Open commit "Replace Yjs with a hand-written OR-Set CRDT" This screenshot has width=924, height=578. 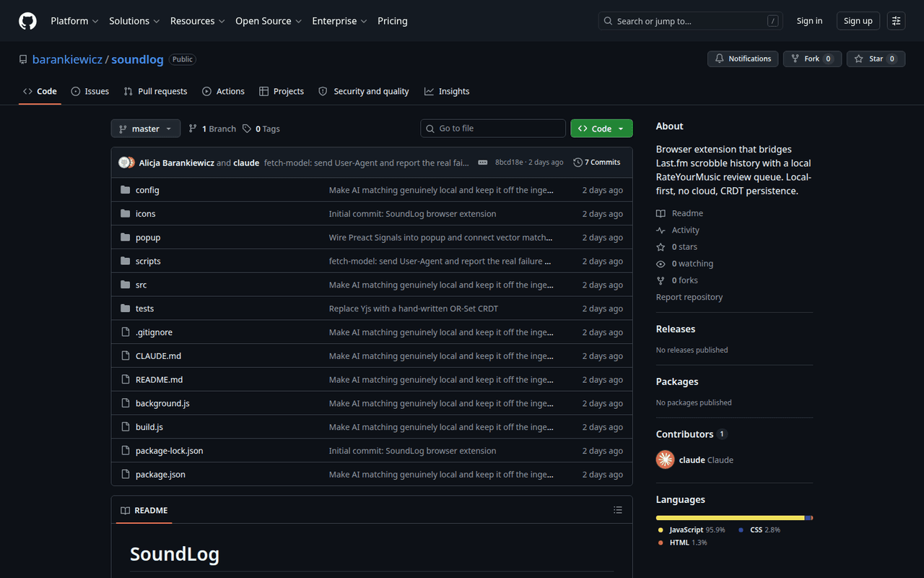(x=414, y=309)
